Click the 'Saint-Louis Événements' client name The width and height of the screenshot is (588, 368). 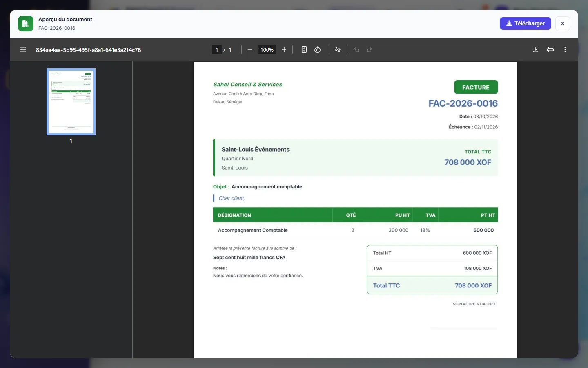(x=256, y=150)
